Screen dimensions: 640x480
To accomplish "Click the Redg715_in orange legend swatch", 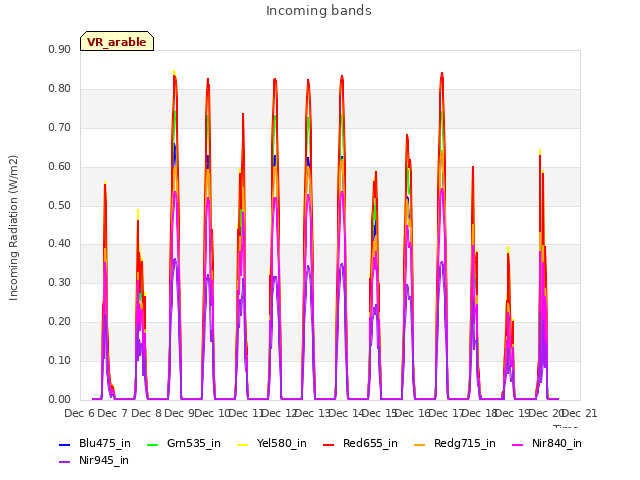I will [x=420, y=444].
